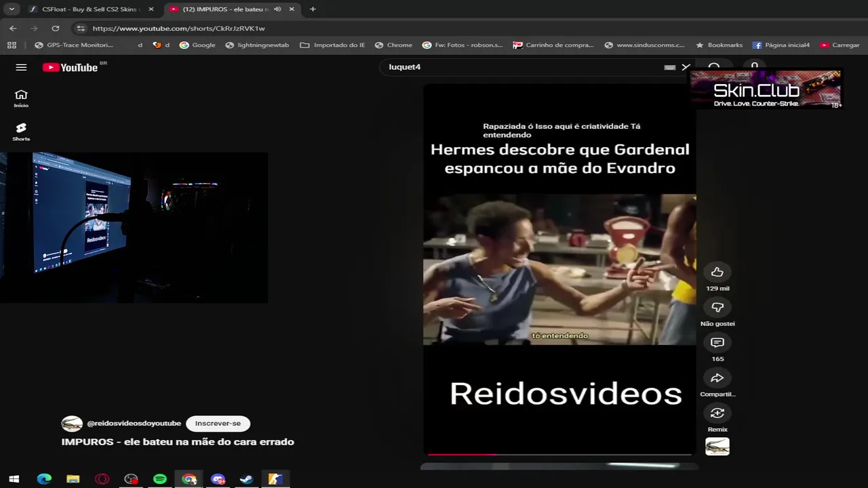The width and height of the screenshot is (868, 488).
Task: Open Início in YouTube sidebar
Action: coord(21,98)
